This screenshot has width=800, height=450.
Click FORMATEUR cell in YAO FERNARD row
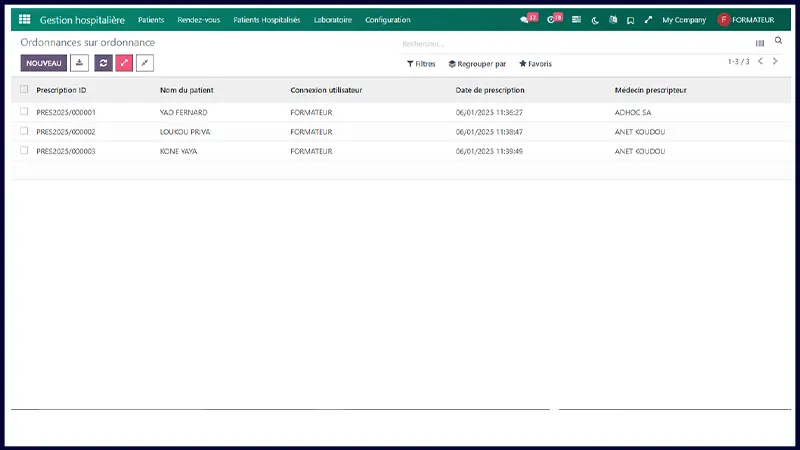(x=311, y=112)
